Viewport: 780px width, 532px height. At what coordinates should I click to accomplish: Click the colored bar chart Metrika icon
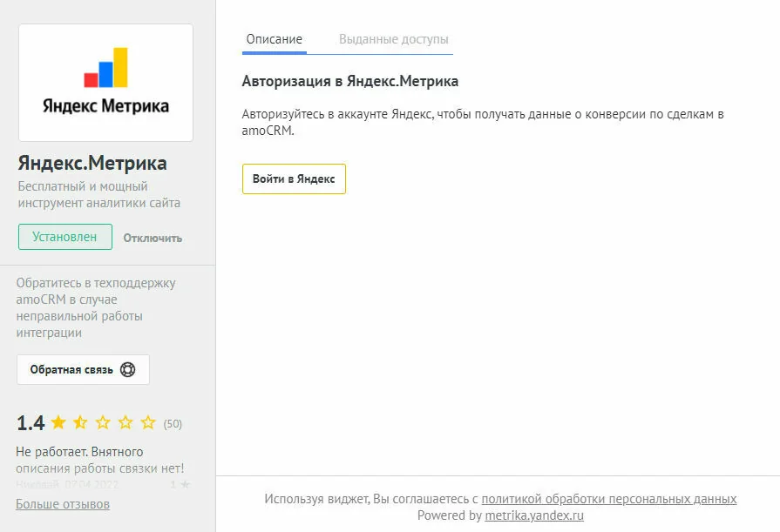[106, 68]
